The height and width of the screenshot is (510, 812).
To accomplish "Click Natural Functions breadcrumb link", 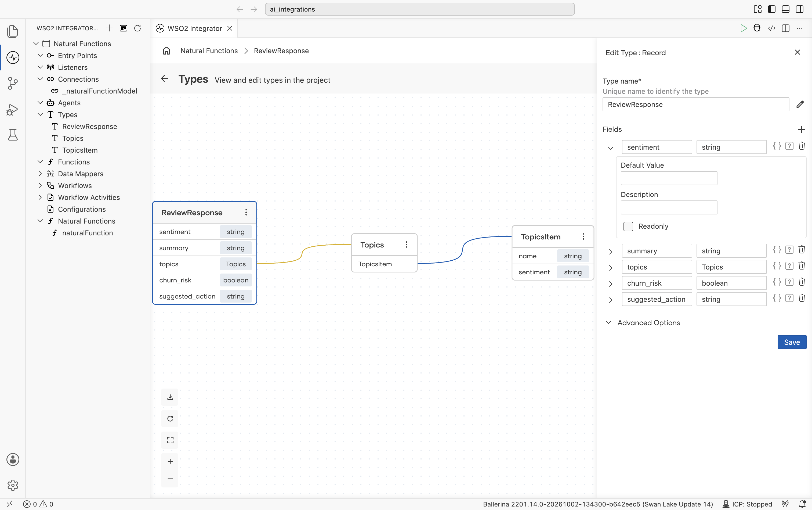I will pyautogui.click(x=209, y=51).
